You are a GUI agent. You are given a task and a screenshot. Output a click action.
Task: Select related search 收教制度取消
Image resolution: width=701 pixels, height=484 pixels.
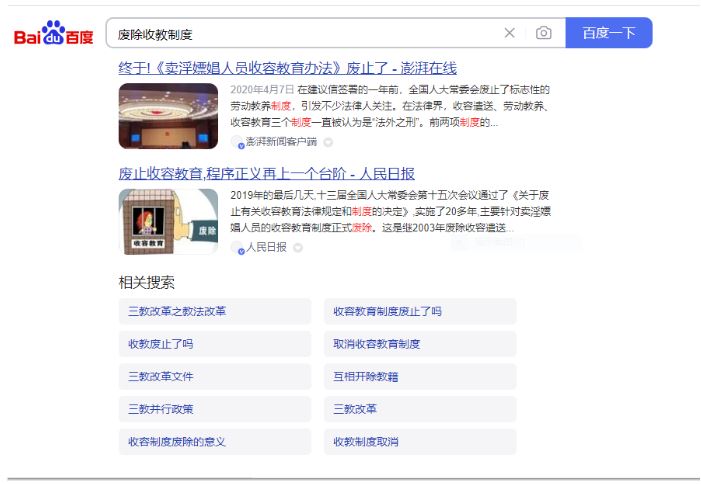tap(420, 442)
